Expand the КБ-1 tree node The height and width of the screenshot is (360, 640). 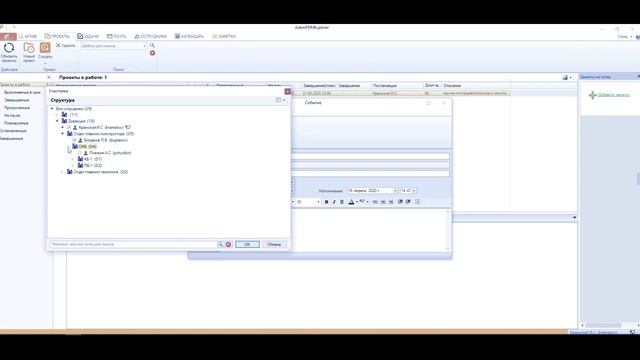[x=73, y=159]
